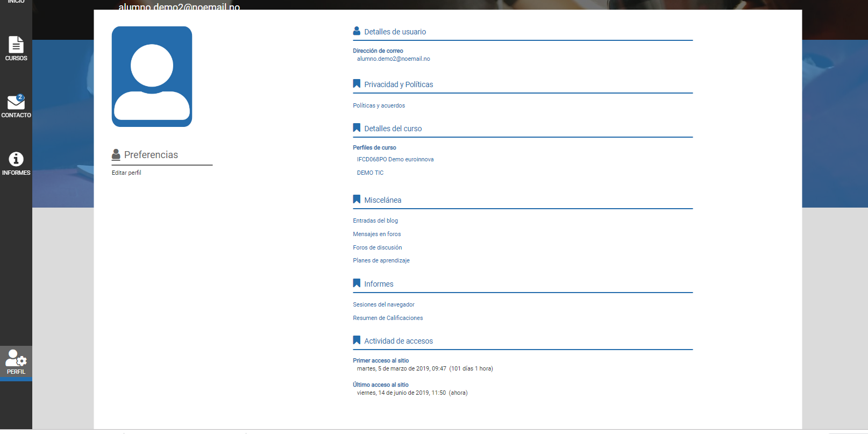Open Políticas y acuerdos link
The image size is (868, 434).
(x=379, y=106)
